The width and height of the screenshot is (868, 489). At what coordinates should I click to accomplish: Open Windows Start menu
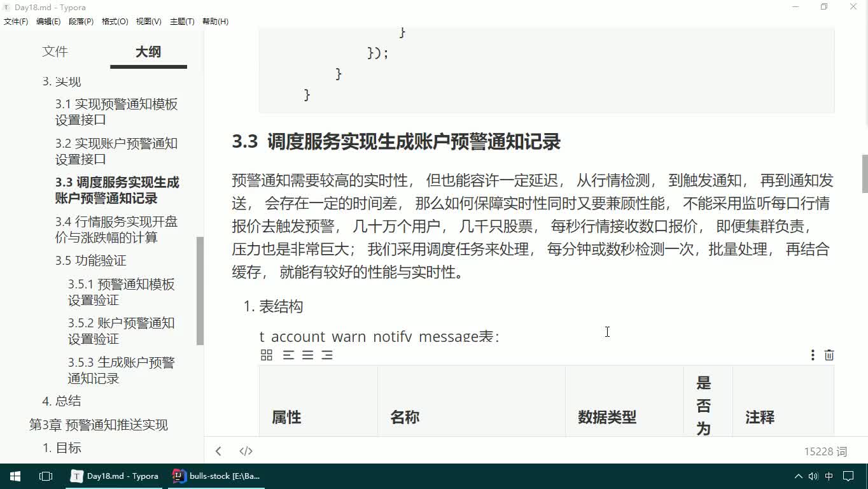[x=15, y=476]
